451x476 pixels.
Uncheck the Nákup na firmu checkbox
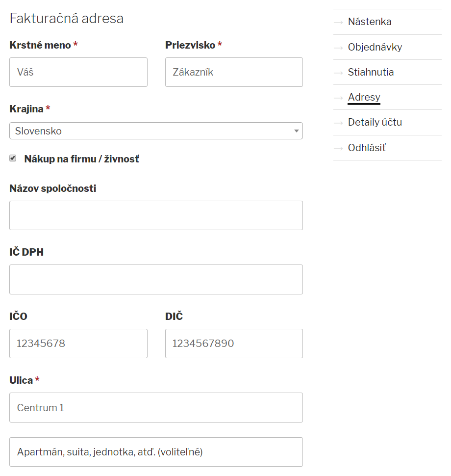[x=13, y=159]
